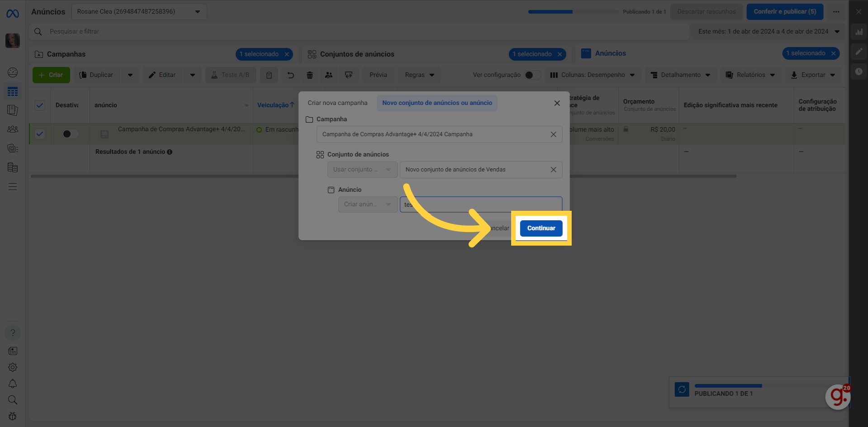The image size is (868, 427).
Task: Open settings gear in left sidebar
Action: (x=13, y=367)
